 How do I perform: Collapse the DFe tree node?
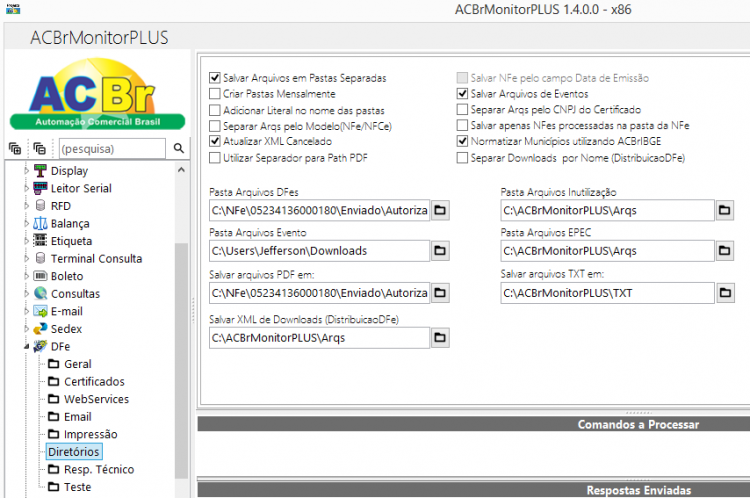coord(26,346)
